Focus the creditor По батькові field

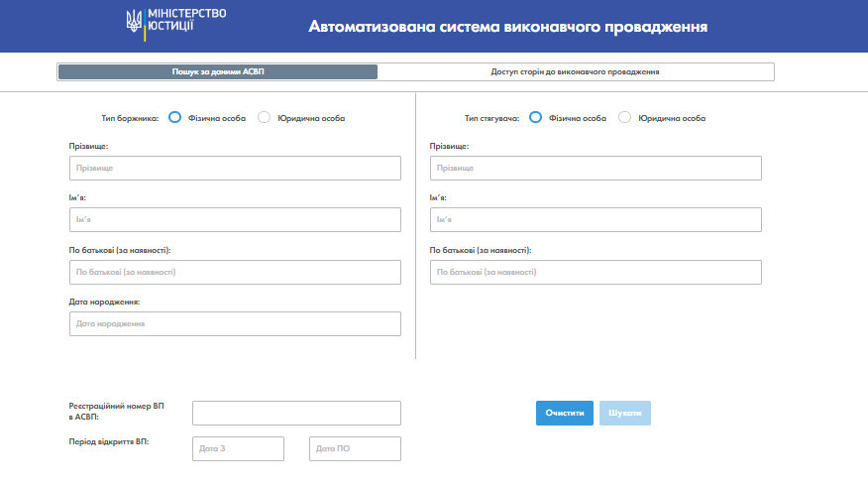tap(596, 272)
